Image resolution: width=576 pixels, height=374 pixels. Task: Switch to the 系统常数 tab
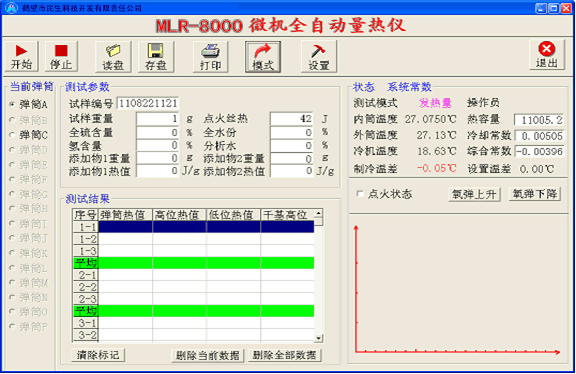pyautogui.click(x=409, y=87)
